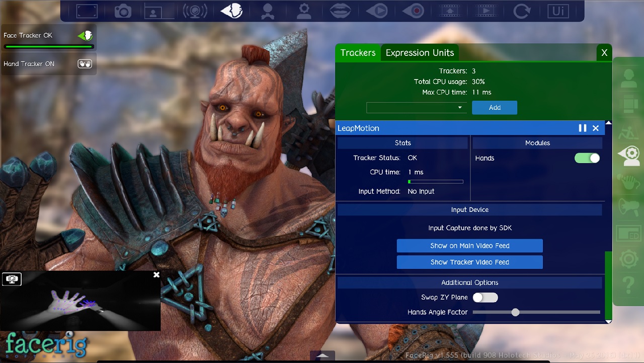This screenshot has width=644, height=363.
Task: Click the Hand Tracker ON switch
Action: click(85, 63)
